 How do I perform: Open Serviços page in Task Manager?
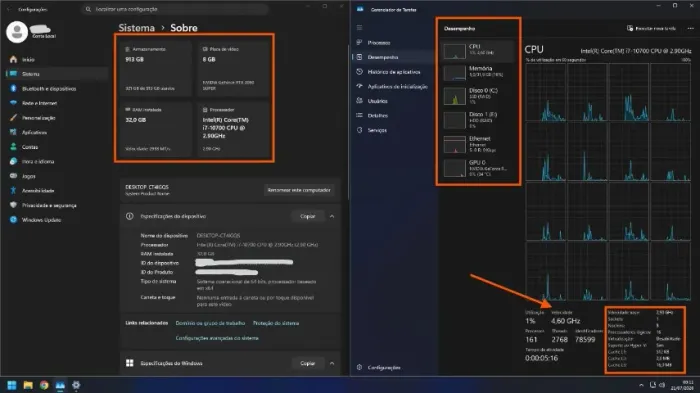click(377, 130)
